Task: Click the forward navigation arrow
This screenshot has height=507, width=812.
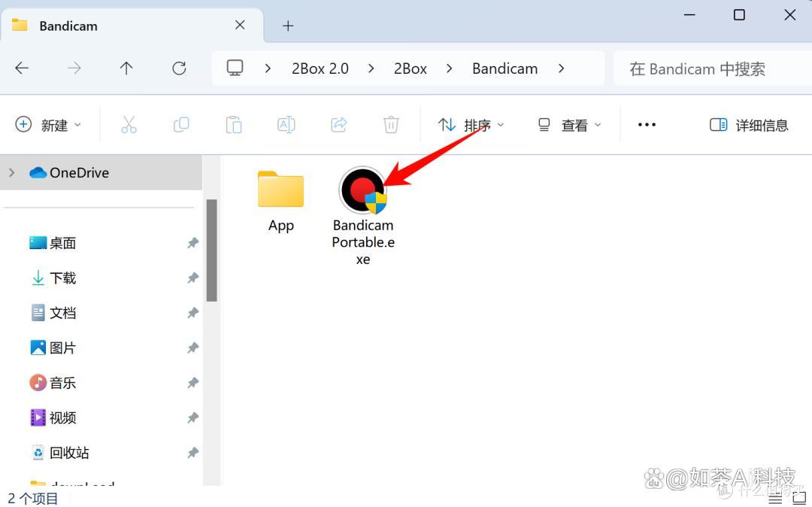Action: coord(74,68)
